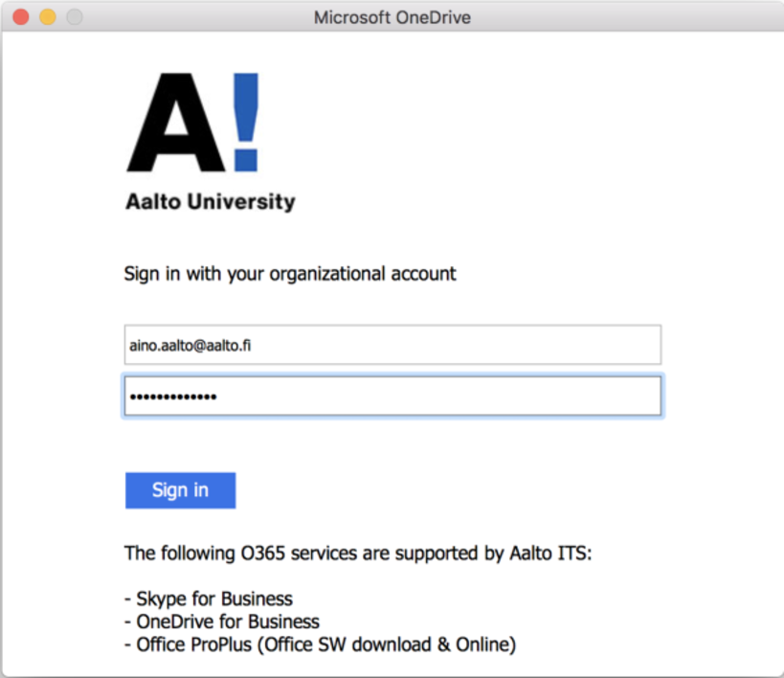Click the black letter A in the logo
This screenshot has width=784, height=678.
pyautogui.click(x=175, y=124)
